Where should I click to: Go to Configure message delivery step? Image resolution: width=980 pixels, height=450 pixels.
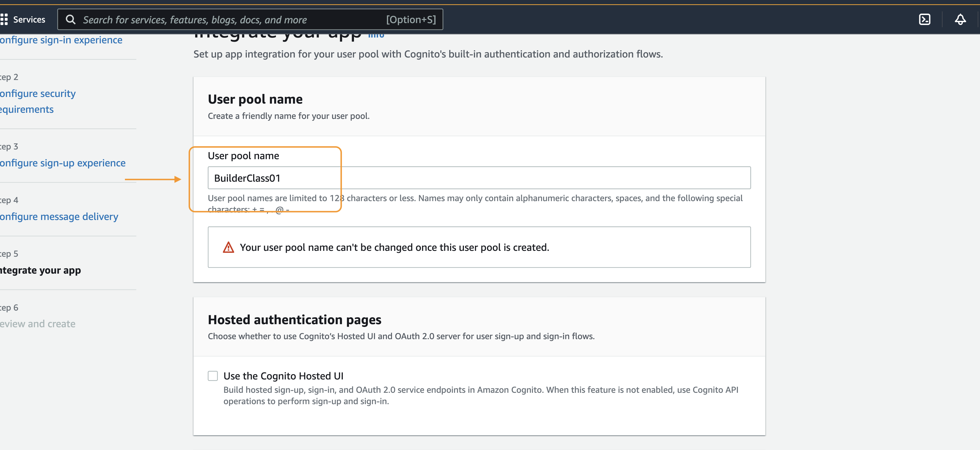59,217
